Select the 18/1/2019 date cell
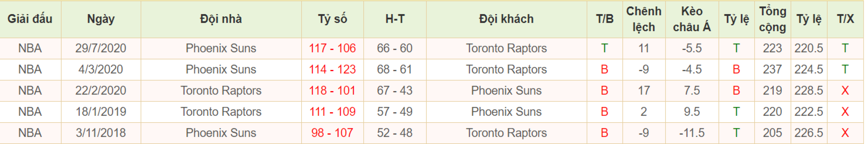868x144 pixels. pyautogui.click(x=101, y=112)
